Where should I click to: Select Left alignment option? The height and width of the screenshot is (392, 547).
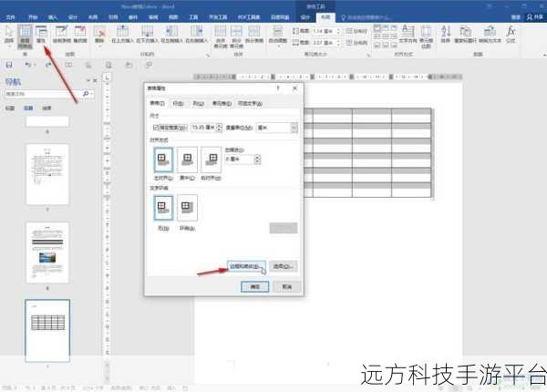click(163, 160)
